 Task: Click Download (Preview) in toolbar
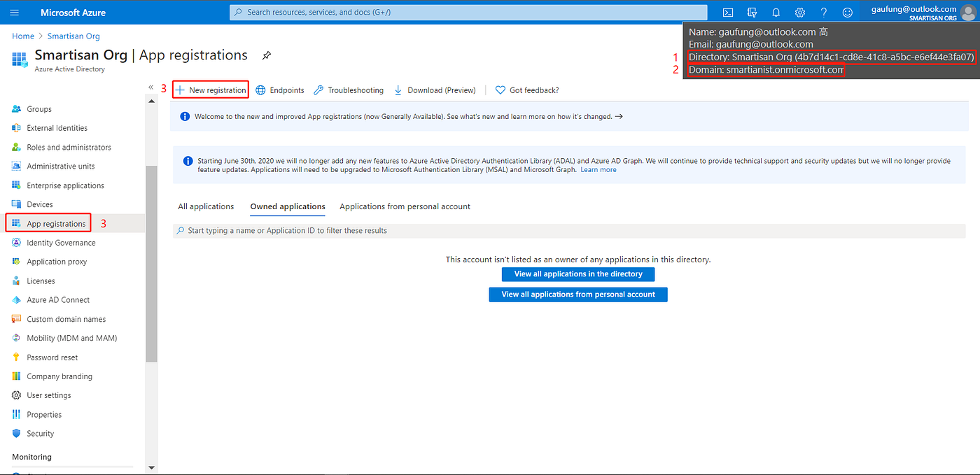click(x=435, y=90)
